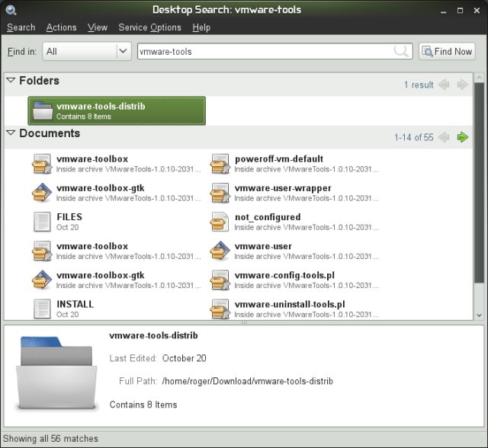Click the large folder preview icon
This screenshot has width=488, height=448.
click(x=56, y=373)
